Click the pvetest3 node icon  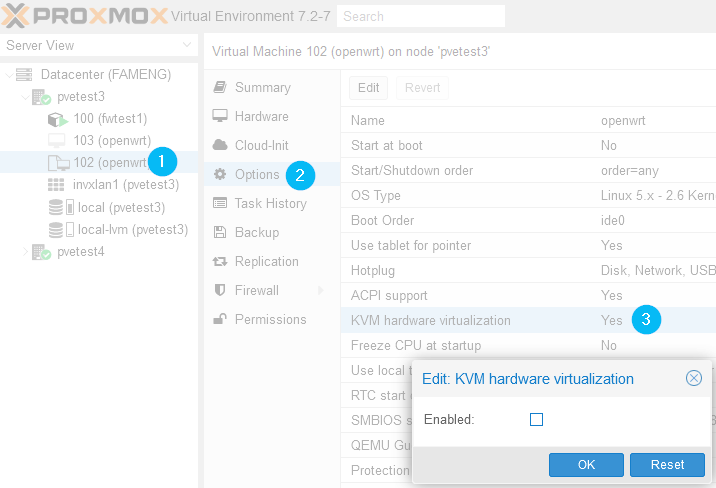[41, 97]
